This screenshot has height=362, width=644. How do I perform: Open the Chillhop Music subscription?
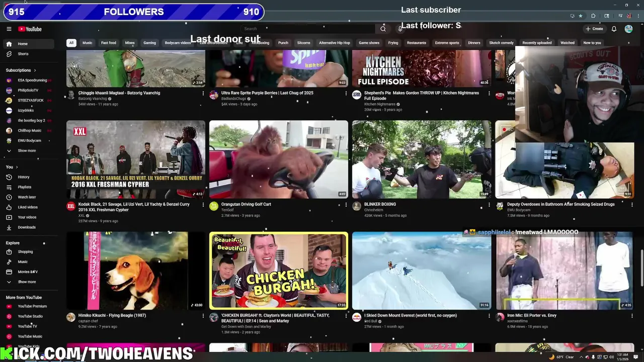pos(29,131)
